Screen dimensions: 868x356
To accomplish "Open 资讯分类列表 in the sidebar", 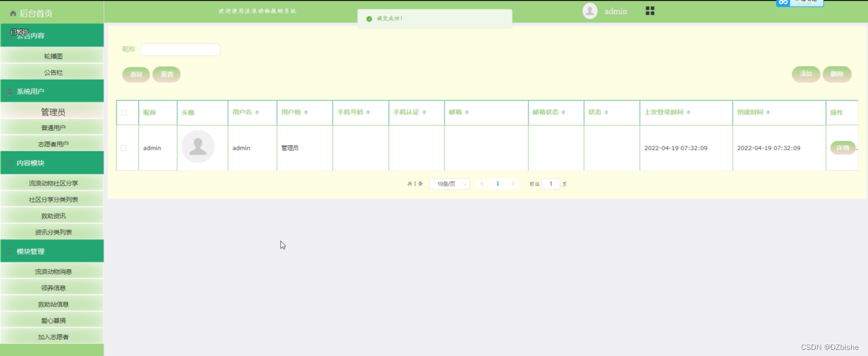I will [52, 232].
